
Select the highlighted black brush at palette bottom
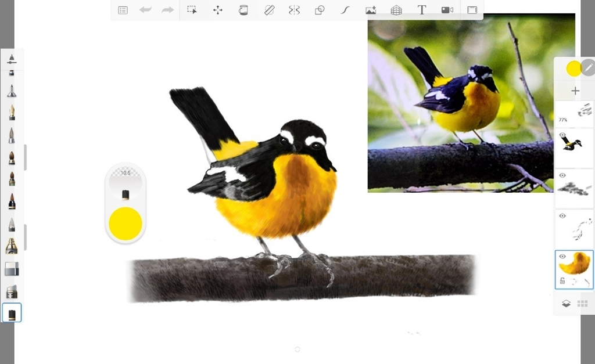pos(12,313)
